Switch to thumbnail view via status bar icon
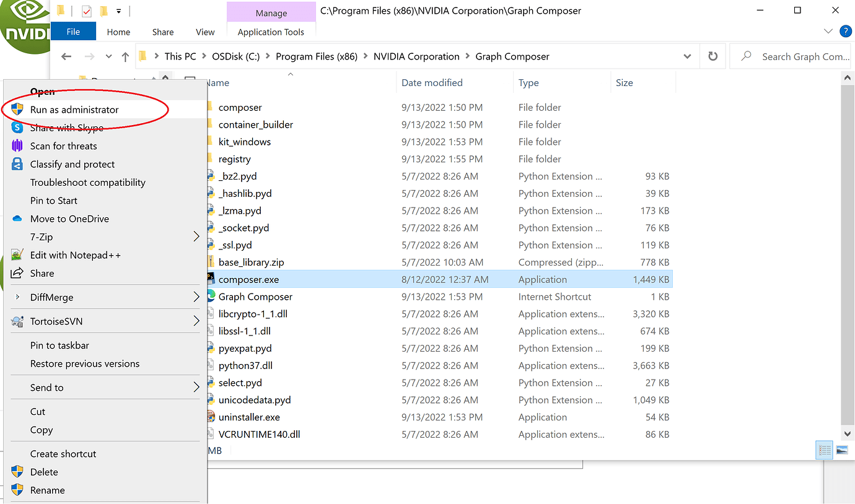855x504 pixels. [x=842, y=450]
